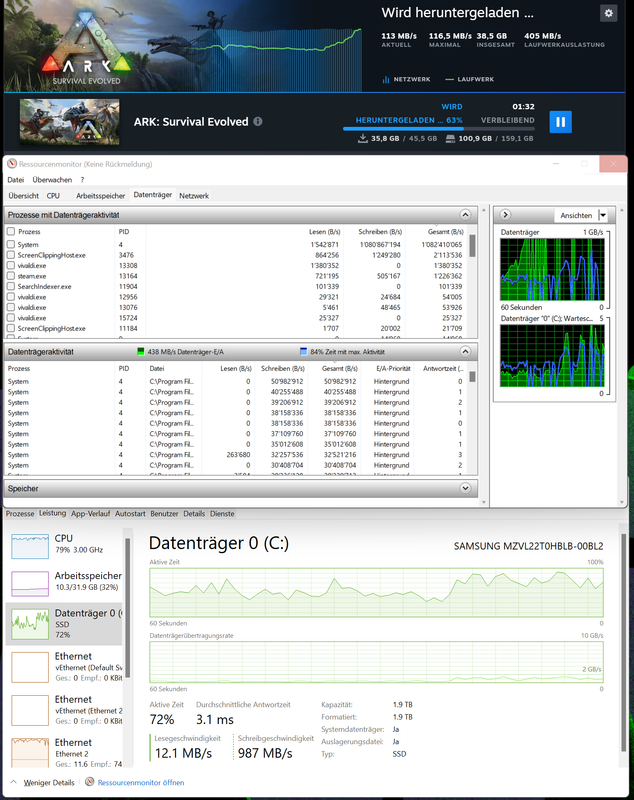Pause the ARK download
634x800 pixels.
coord(561,122)
